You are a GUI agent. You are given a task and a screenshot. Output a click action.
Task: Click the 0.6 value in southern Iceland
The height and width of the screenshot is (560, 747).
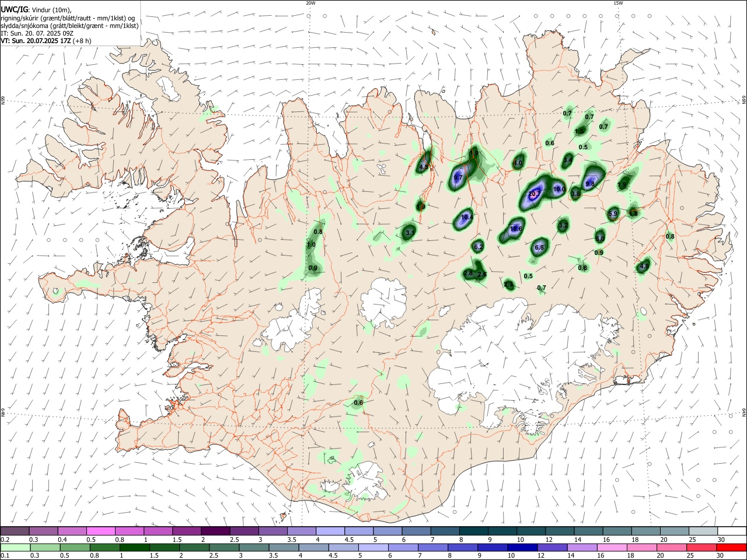[358, 402]
